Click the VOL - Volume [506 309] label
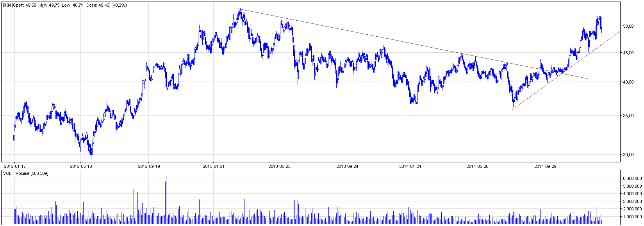Screen dimensions: 644x226 [x=25, y=173]
